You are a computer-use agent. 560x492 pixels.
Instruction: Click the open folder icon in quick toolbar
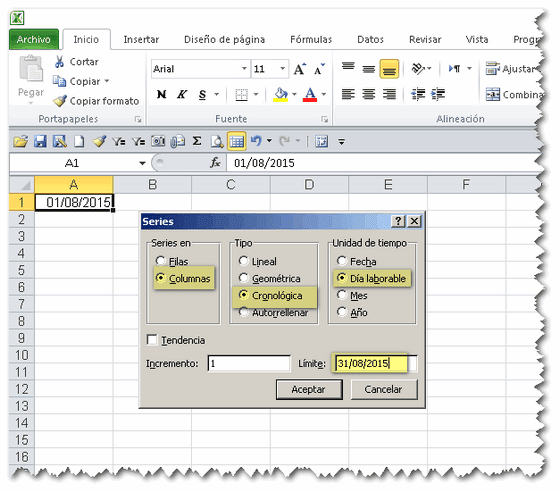point(20,142)
